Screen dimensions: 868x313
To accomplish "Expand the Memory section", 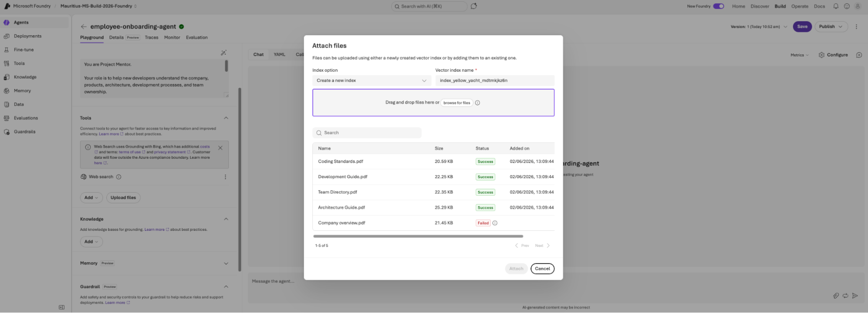I will pos(226,263).
